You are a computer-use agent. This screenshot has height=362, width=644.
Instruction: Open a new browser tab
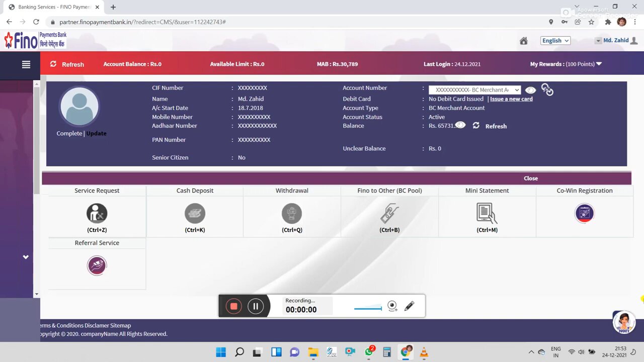point(113,7)
